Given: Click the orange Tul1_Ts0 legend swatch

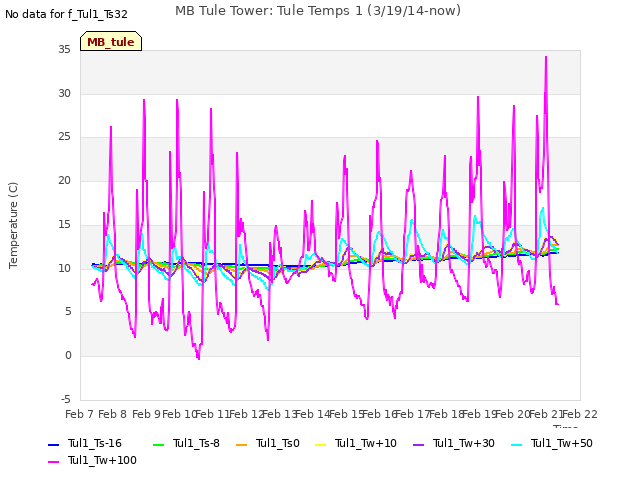Looking at the screenshot, I should [242, 444].
